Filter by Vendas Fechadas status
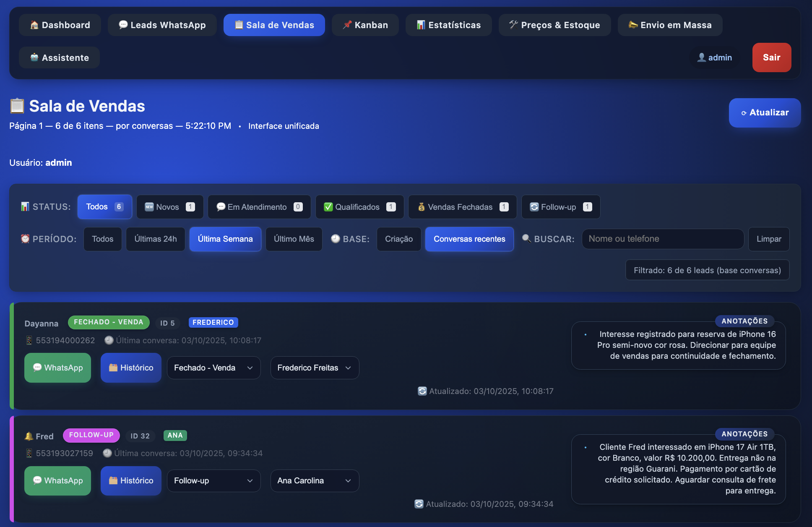812x527 pixels. coord(462,207)
